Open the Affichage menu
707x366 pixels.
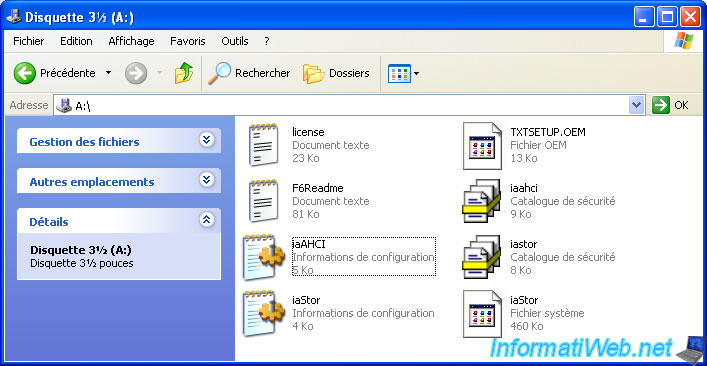131,41
